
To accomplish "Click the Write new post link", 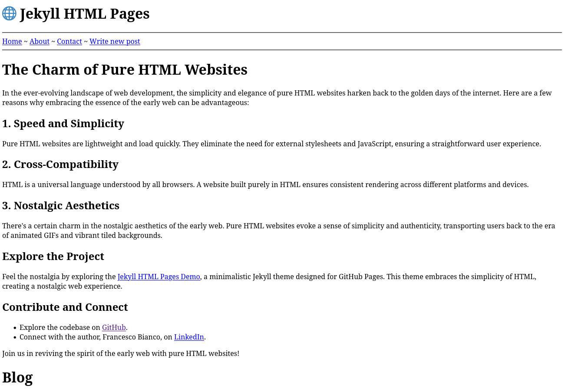I will (115, 41).
